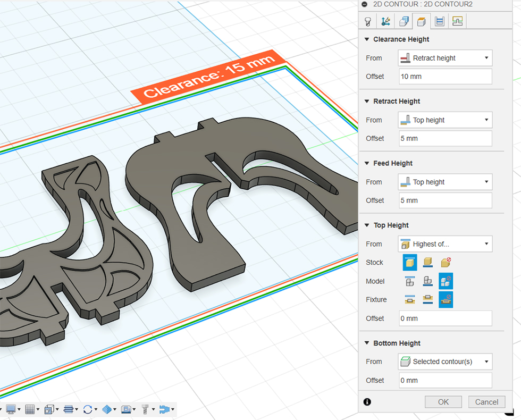
Task: Expand Display Settings dropdown arrow
Action: pyautogui.click(x=19, y=409)
